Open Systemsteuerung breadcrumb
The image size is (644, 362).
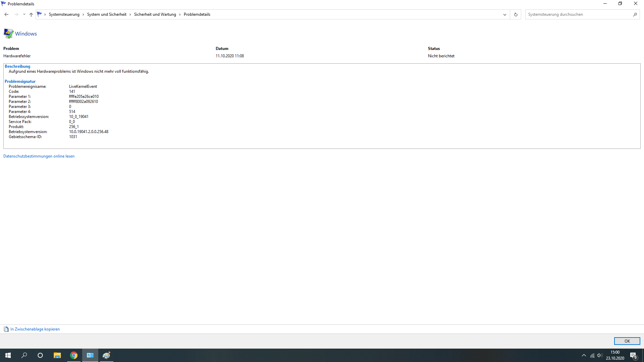coord(64,14)
